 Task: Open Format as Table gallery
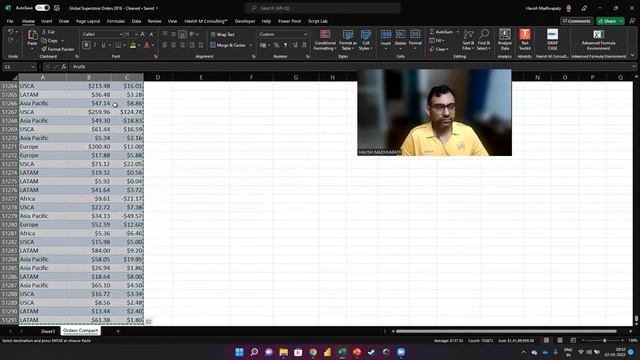click(x=348, y=40)
